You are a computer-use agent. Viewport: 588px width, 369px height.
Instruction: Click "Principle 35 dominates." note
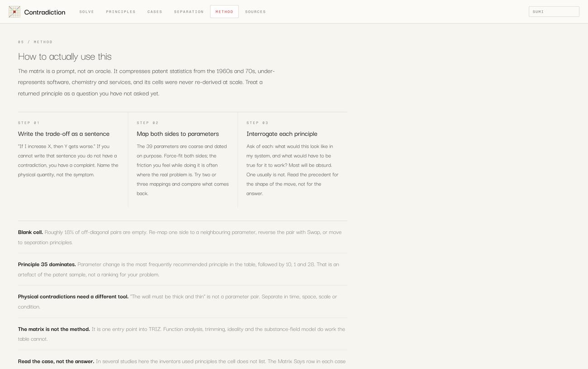coord(183,269)
